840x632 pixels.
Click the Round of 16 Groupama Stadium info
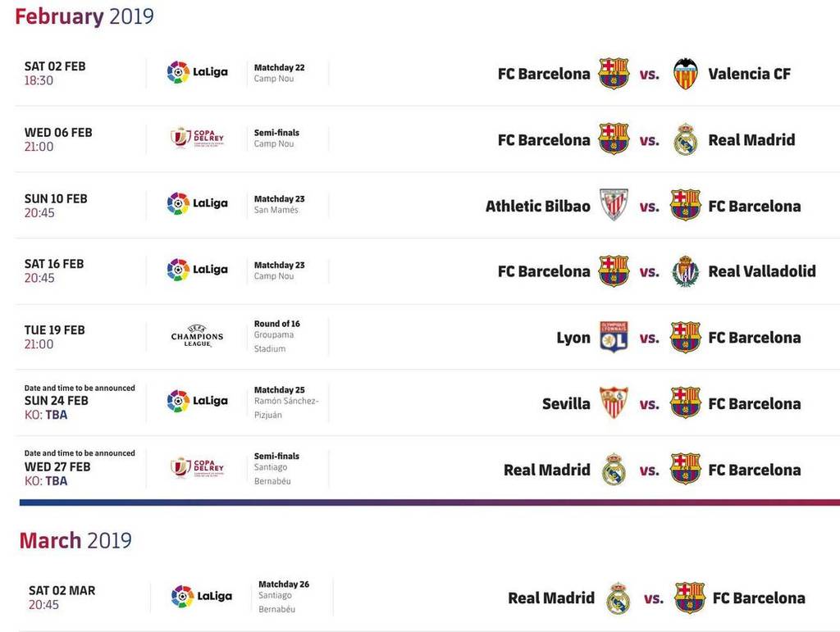click(x=277, y=336)
